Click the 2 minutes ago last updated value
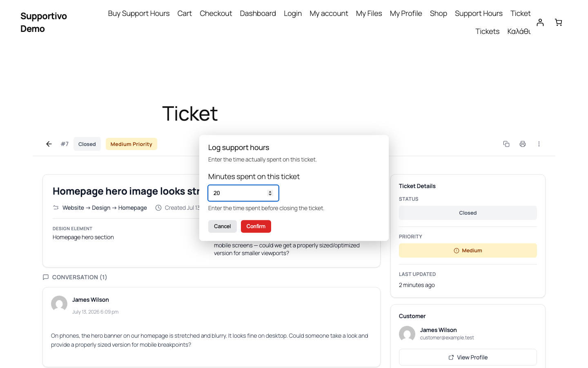Image resolution: width=588 pixels, height=368 pixels. (x=417, y=285)
